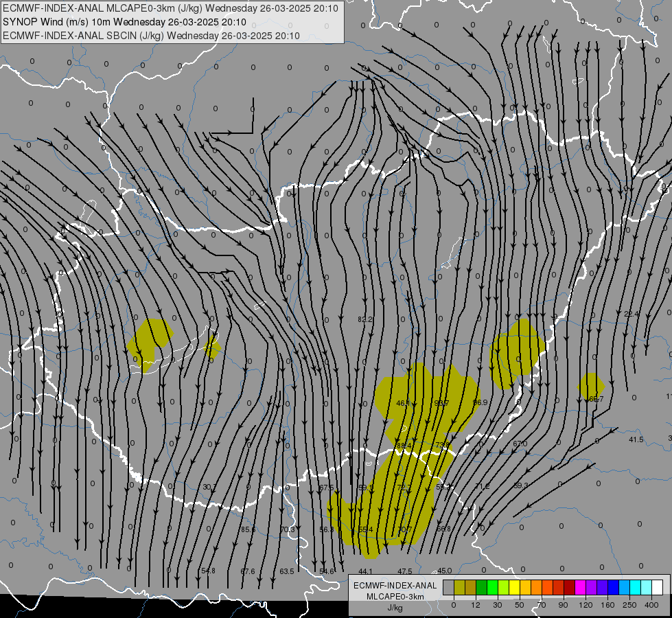Click the 71.2 value on the map
The width and height of the screenshot is (672, 618).
tap(482, 486)
